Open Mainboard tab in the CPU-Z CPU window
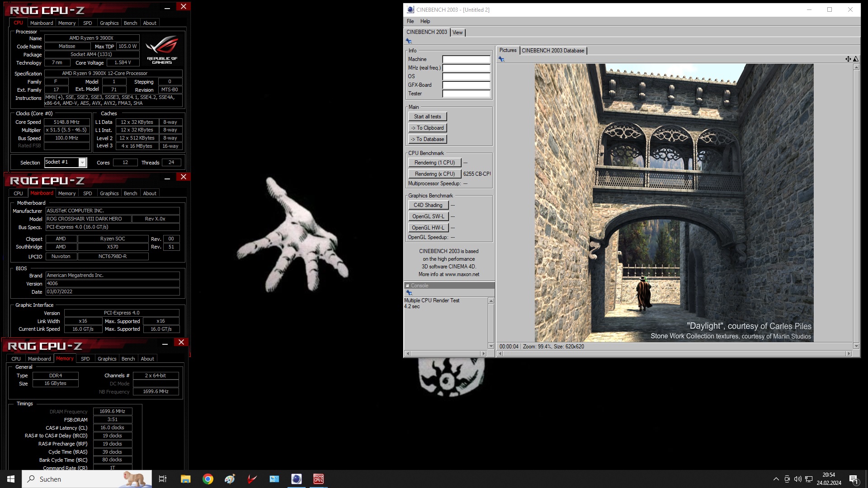 (x=42, y=23)
